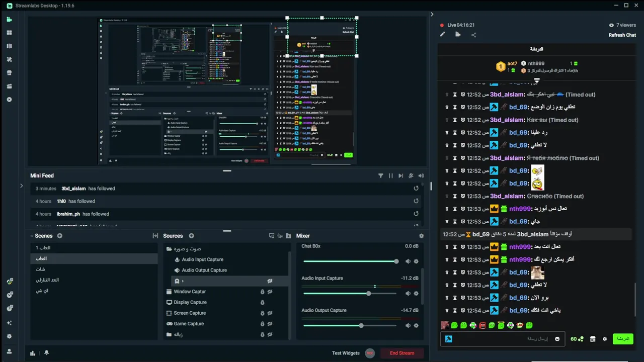Show the hidden selected webcam source
This screenshot has width=644, height=362.
tap(270, 281)
